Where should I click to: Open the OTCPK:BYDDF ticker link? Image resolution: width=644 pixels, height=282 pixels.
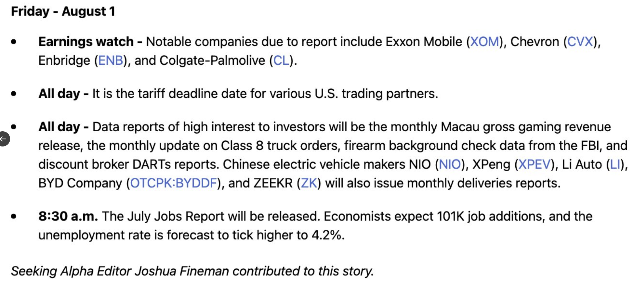click(x=173, y=183)
